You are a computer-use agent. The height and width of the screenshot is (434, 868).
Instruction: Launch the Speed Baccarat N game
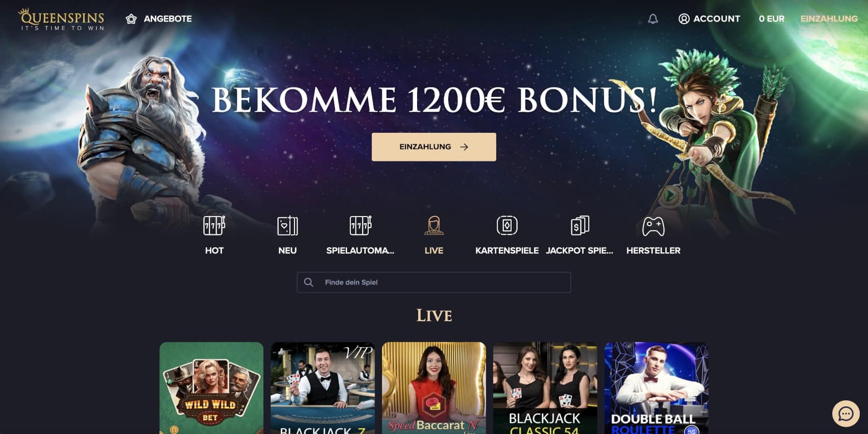click(x=433, y=388)
